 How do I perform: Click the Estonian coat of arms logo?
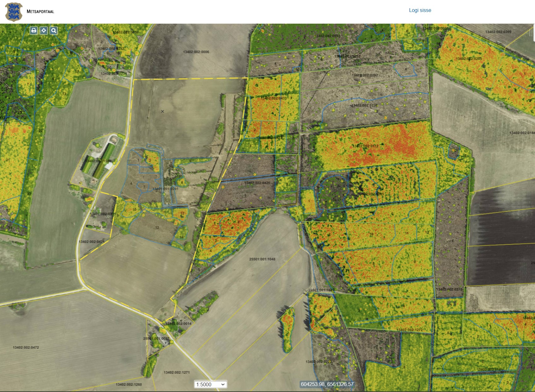(x=14, y=12)
